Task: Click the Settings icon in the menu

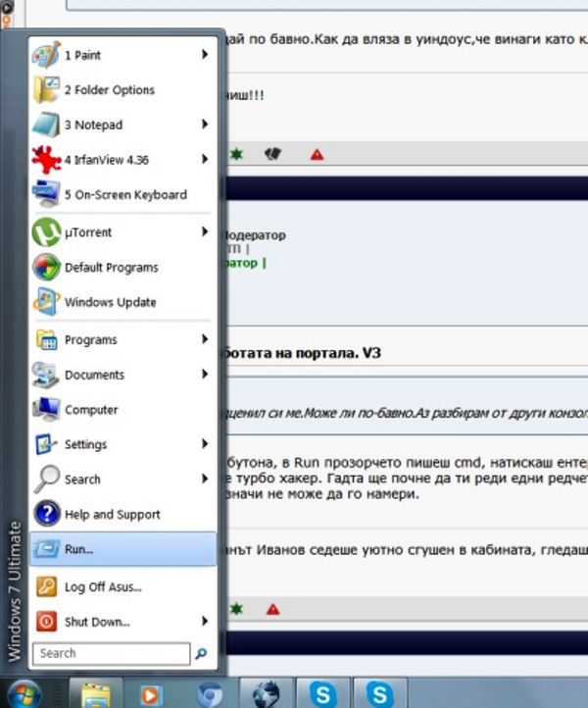Action: [46, 444]
